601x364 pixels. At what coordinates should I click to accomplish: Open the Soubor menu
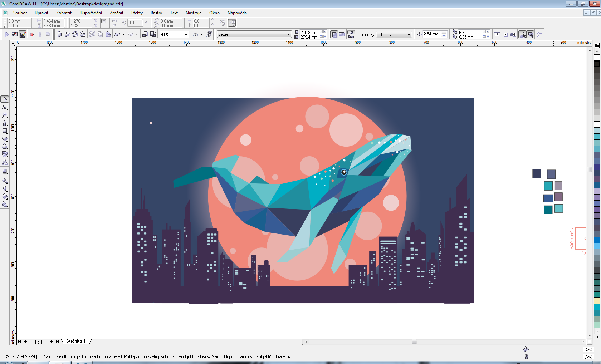[x=20, y=13]
